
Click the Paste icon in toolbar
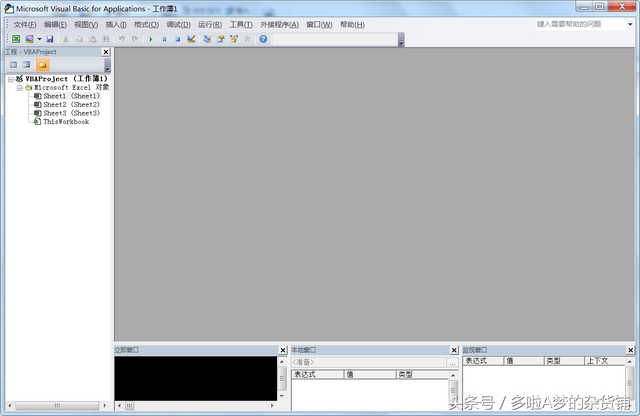pyautogui.click(x=93, y=39)
